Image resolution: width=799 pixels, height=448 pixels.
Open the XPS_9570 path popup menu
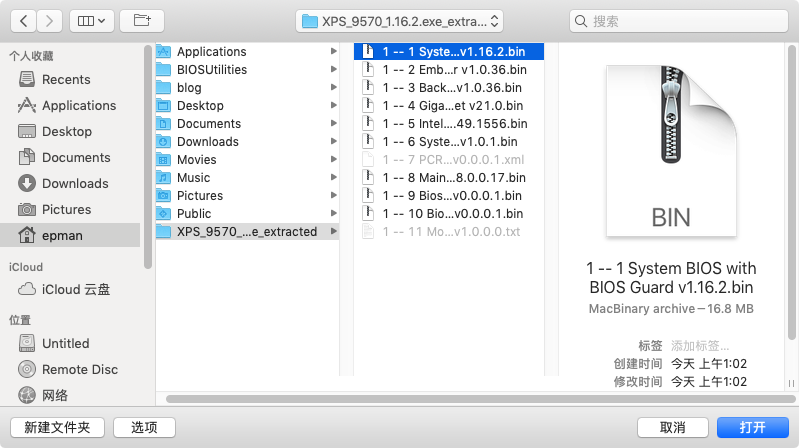coord(400,20)
